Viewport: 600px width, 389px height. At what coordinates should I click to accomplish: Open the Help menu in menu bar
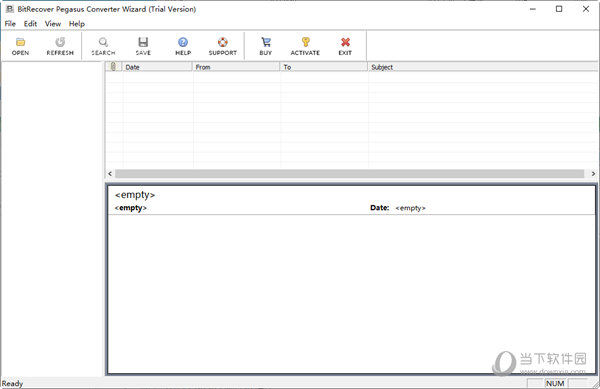(x=77, y=24)
